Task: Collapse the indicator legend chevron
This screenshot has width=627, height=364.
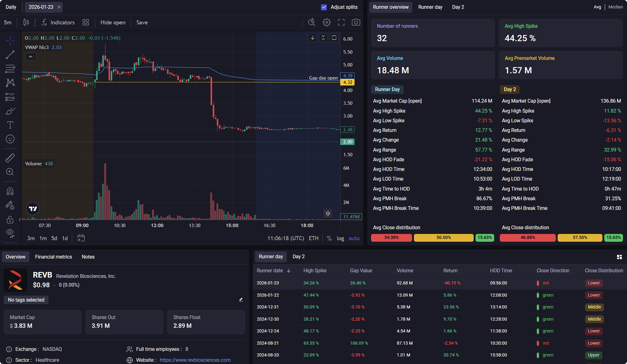Action: [31, 57]
